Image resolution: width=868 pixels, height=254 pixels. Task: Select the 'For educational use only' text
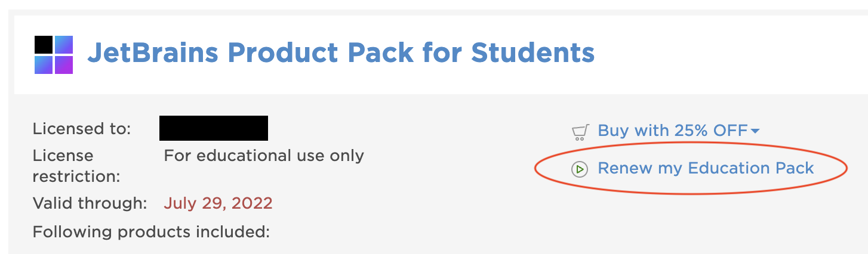(x=264, y=156)
